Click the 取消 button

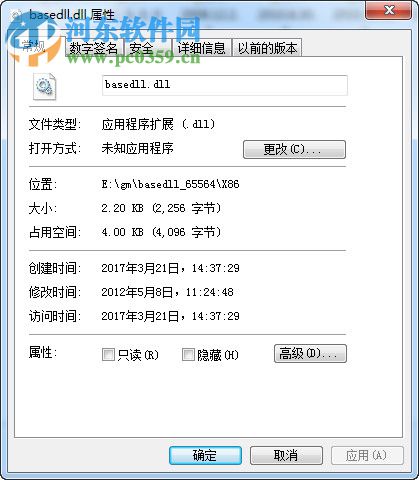(x=286, y=455)
